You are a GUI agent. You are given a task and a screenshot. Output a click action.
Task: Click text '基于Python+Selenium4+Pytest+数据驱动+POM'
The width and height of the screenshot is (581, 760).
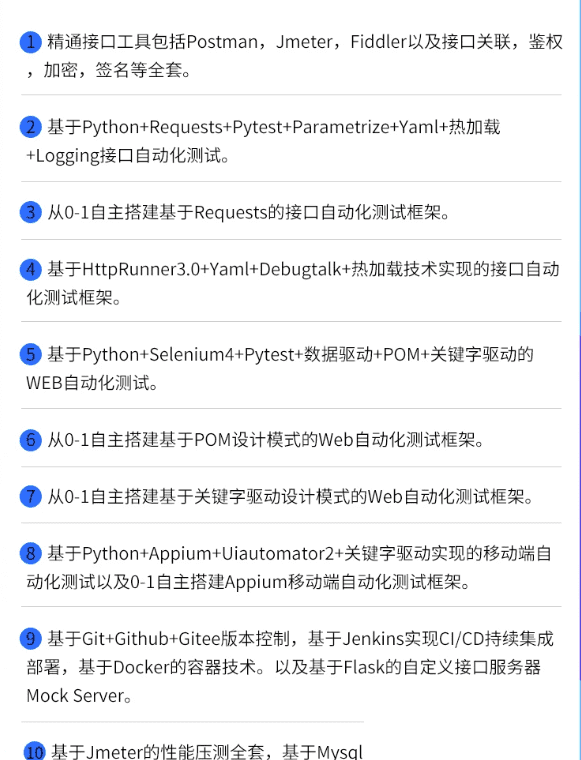[234, 355]
